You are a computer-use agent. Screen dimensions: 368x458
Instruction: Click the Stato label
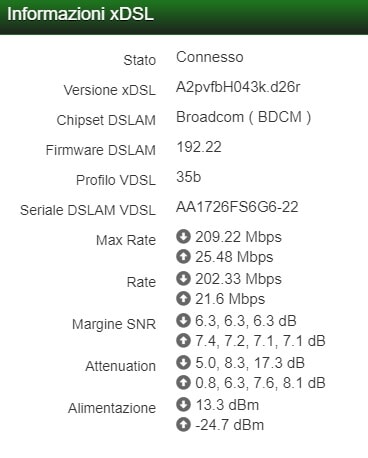point(140,60)
